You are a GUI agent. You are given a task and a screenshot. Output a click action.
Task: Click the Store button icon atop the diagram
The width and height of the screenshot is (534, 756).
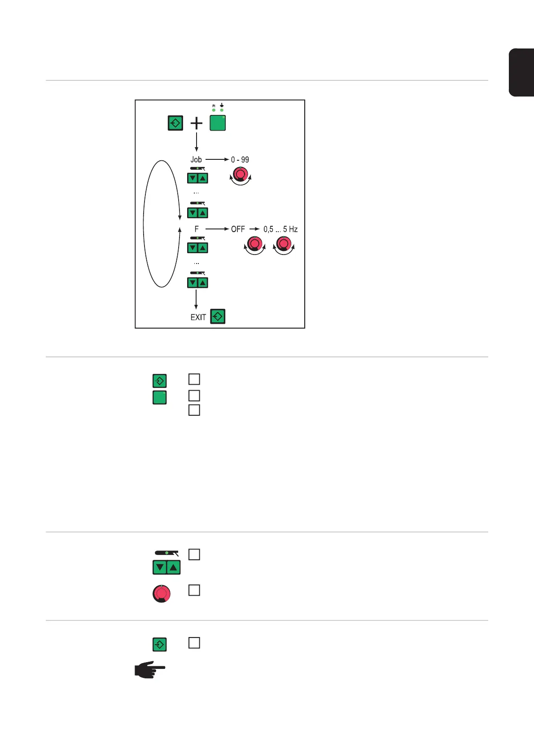coord(175,123)
